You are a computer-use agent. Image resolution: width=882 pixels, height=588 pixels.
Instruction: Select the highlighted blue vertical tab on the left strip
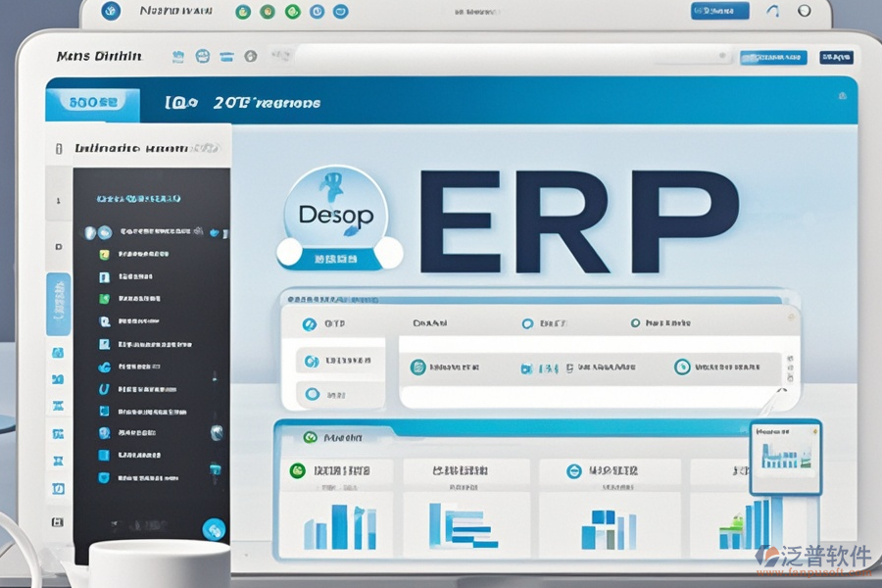click(x=58, y=304)
